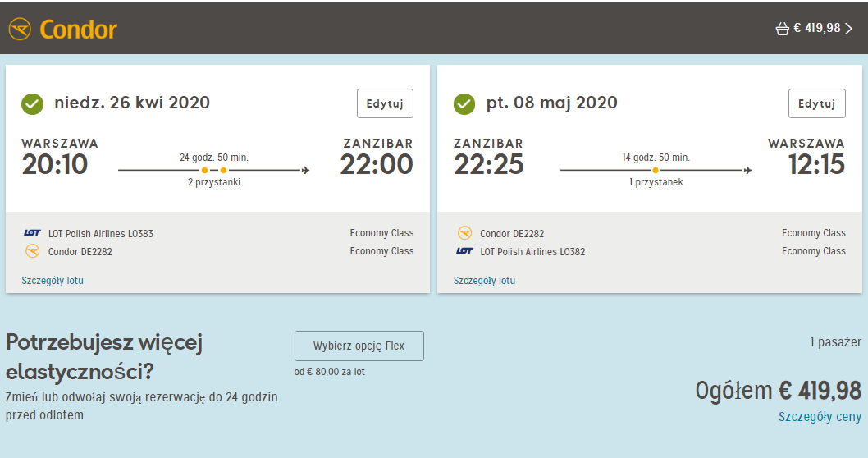Expand Szczegóły lotu for the outbound flight
868x458 pixels.
(x=53, y=280)
